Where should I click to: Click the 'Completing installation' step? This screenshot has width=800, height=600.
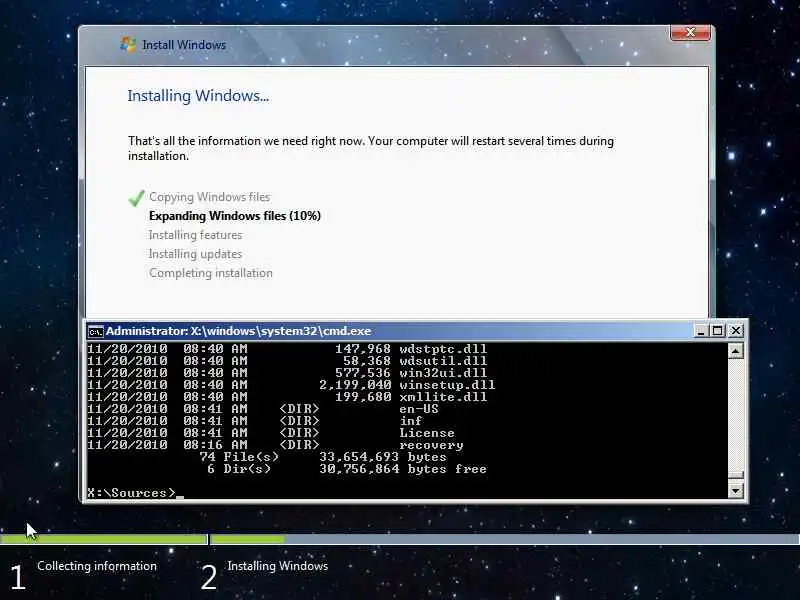click(211, 273)
